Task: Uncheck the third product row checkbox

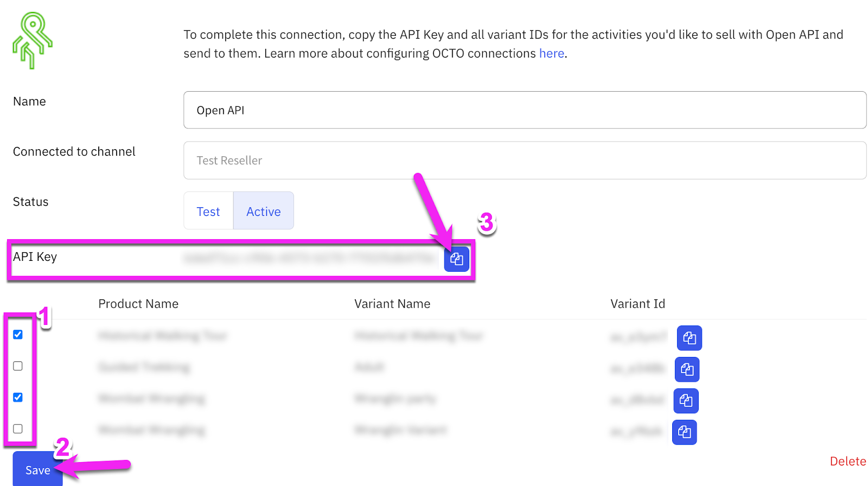Action: tap(18, 398)
